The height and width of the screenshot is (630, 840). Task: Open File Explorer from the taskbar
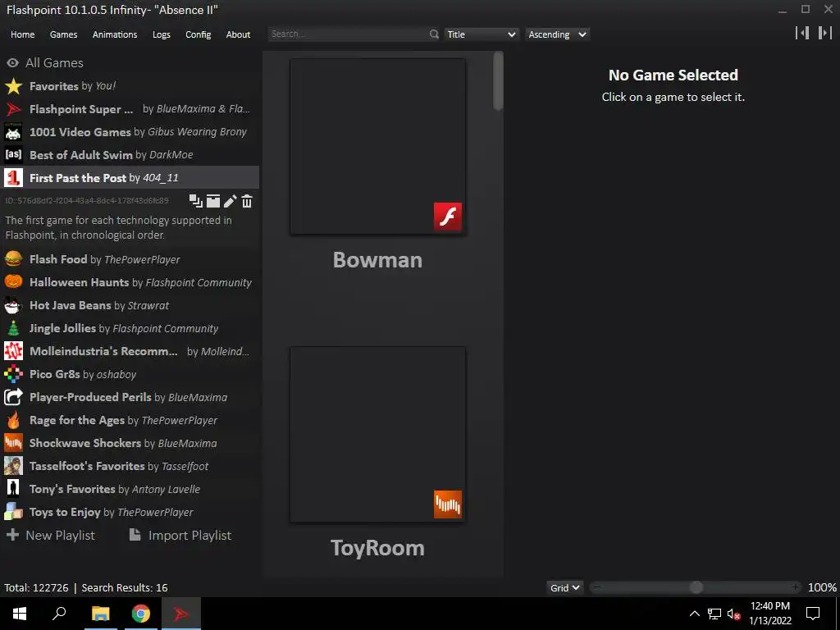[100, 614]
